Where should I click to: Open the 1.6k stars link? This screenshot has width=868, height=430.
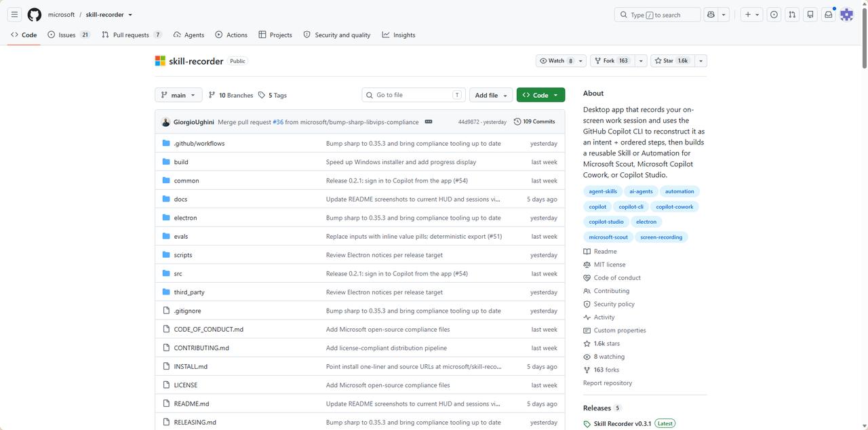[601, 344]
